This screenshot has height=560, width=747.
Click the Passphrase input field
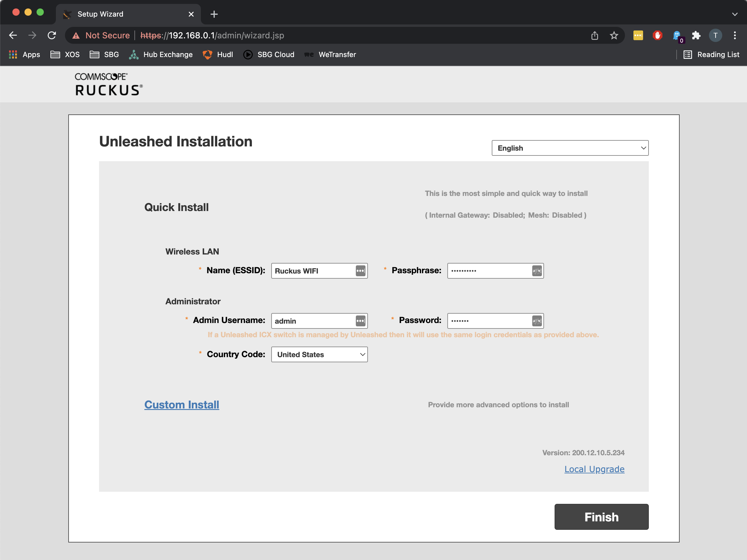495,271
